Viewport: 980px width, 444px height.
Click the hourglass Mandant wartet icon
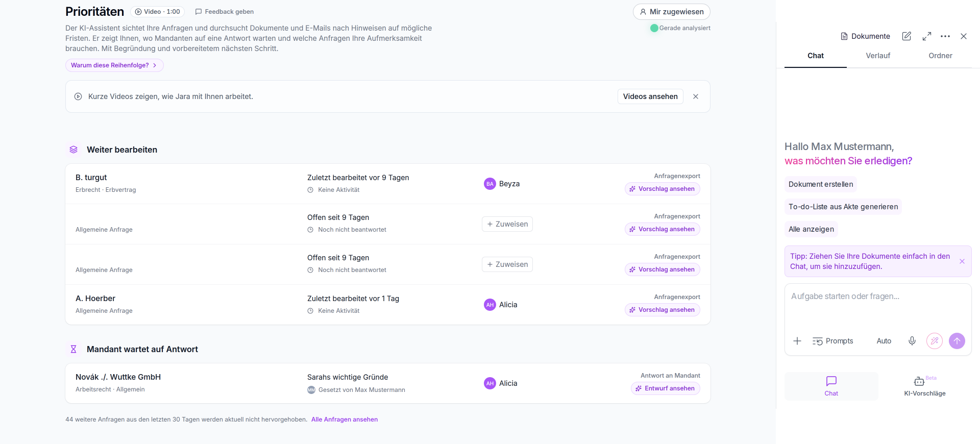(73, 349)
